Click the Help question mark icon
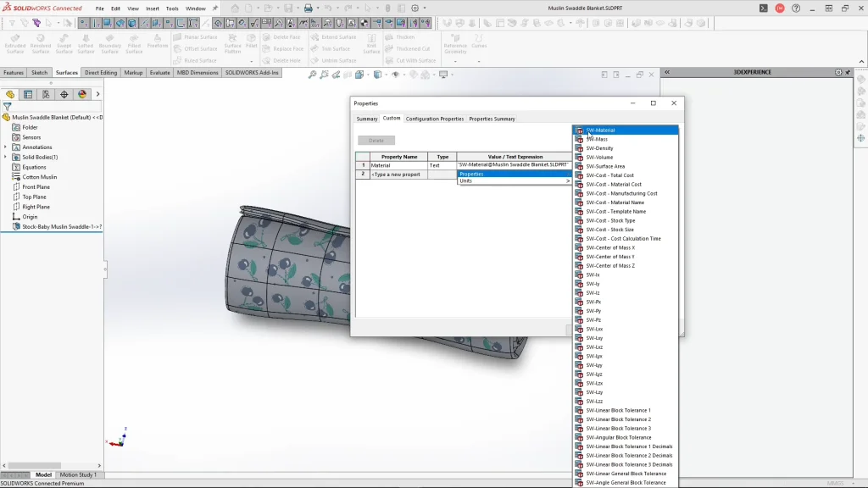Screen dimensions: 868x488 (x=795, y=8)
